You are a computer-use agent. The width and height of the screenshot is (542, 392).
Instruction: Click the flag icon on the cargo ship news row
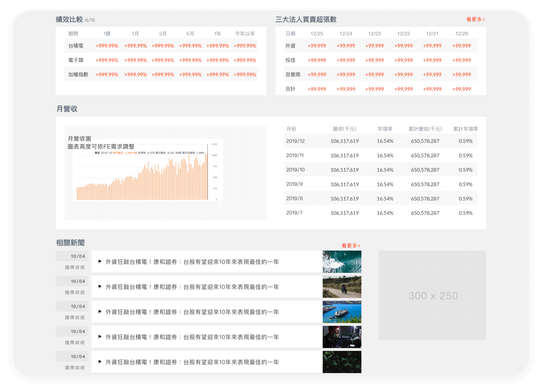(100, 312)
